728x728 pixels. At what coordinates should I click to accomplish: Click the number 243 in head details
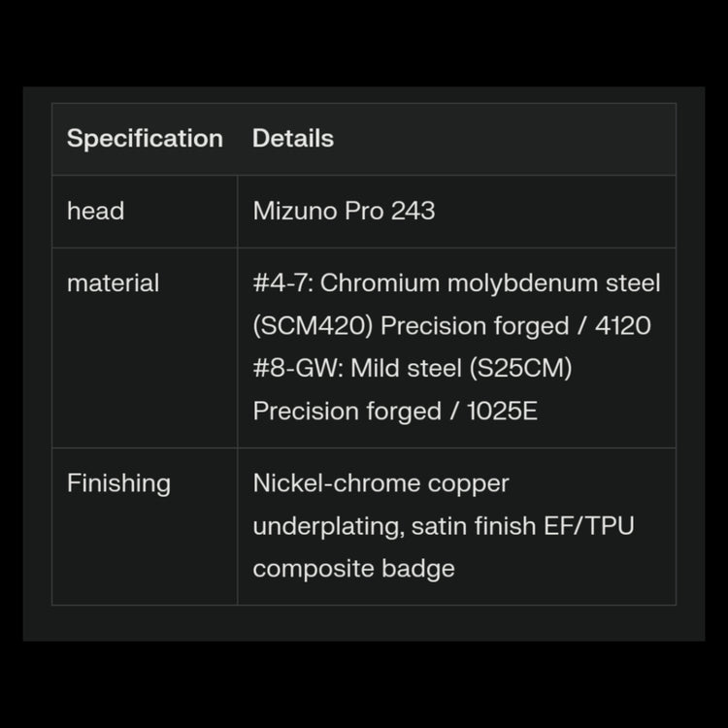[x=413, y=211]
